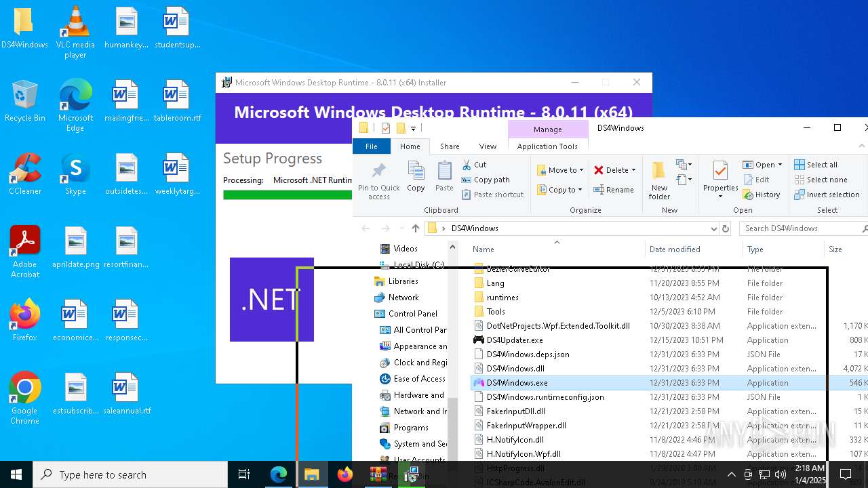Click setup progress bar in installer
Viewport: 868px width, 488px height.
[x=288, y=195]
